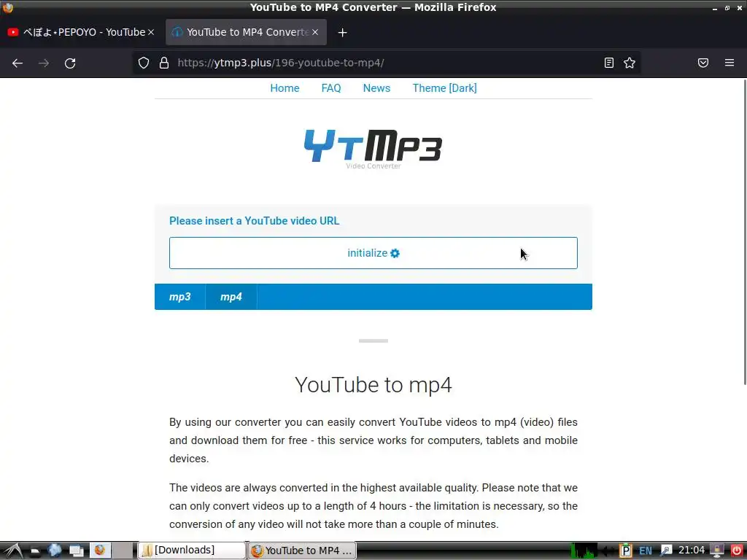Switch to the PEPOYO YouTube tab

click(81, 32)
